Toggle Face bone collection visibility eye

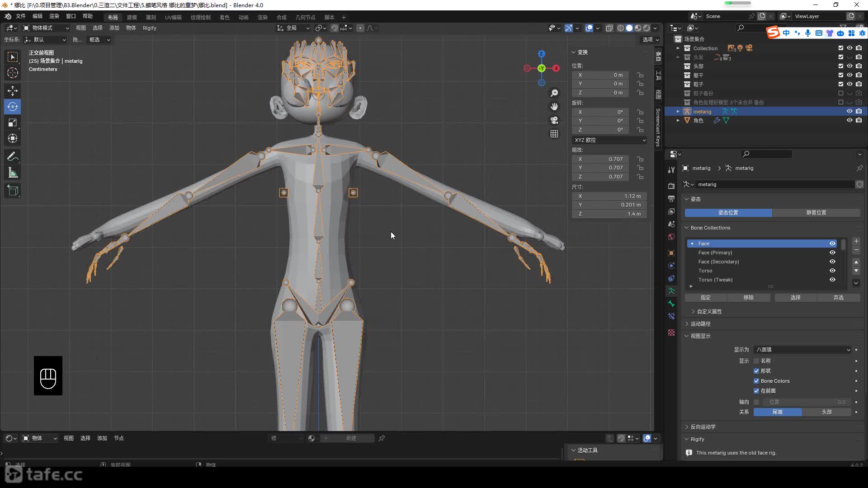coord(832,244)
